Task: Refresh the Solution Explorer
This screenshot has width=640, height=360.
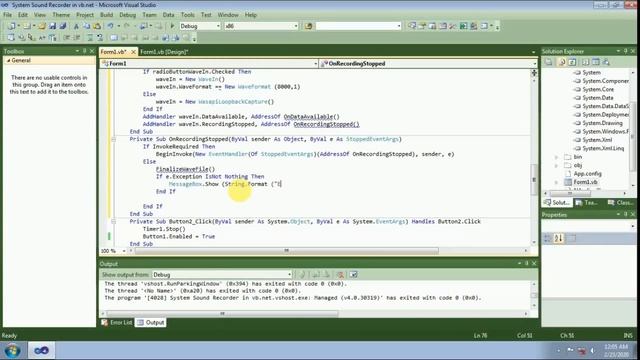Action: 572,62
